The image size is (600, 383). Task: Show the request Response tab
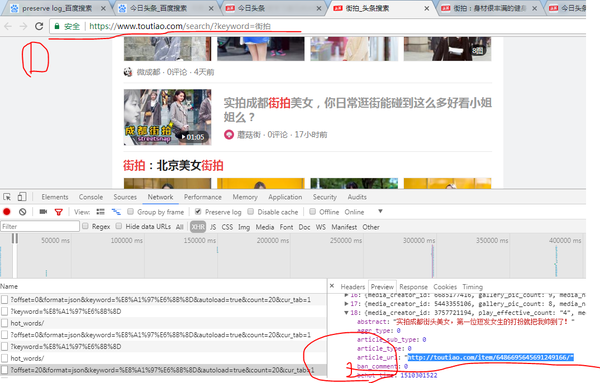(x=413, y=287)
